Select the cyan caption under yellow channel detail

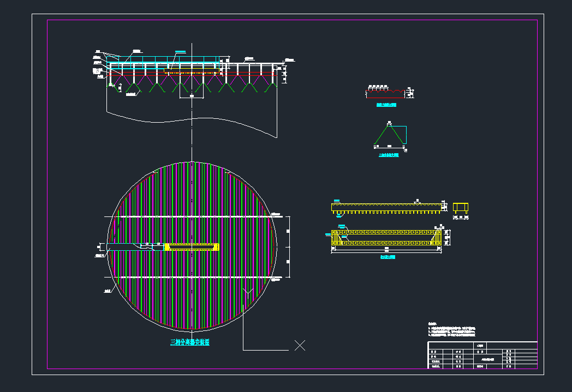tap(388, 257)
